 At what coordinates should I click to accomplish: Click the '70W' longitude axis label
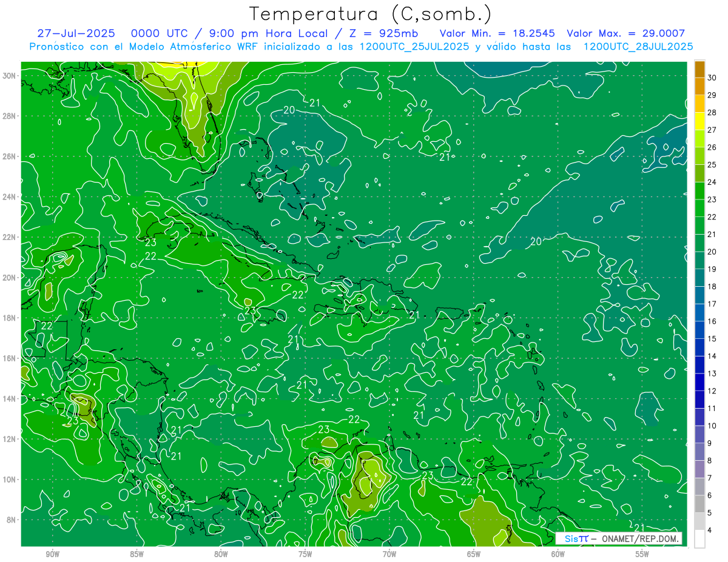389,554
